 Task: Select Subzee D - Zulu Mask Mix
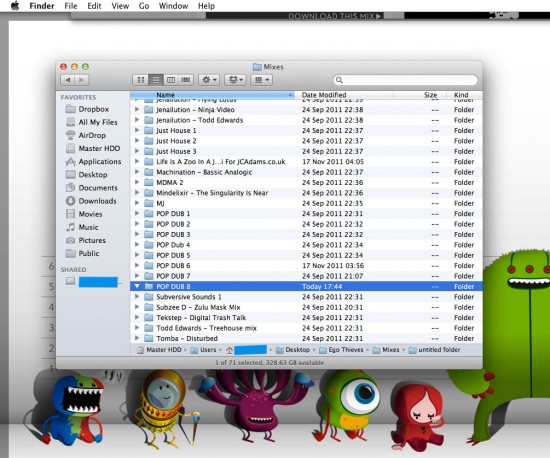point(306,307)
